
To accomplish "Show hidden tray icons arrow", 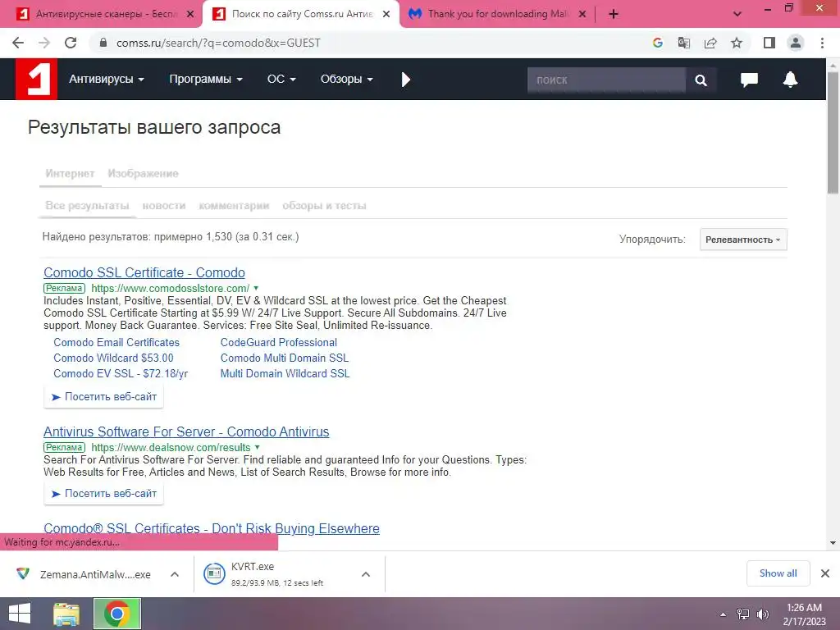I will tap(724, 614).
